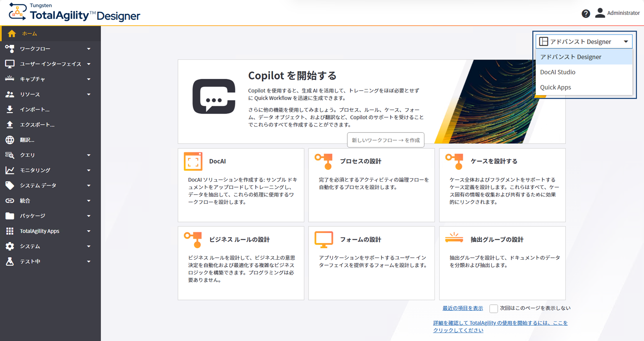Viewport: 644px width, 341px height.
Task: Open the 最近の項目を表示 link
Action: 463,308
